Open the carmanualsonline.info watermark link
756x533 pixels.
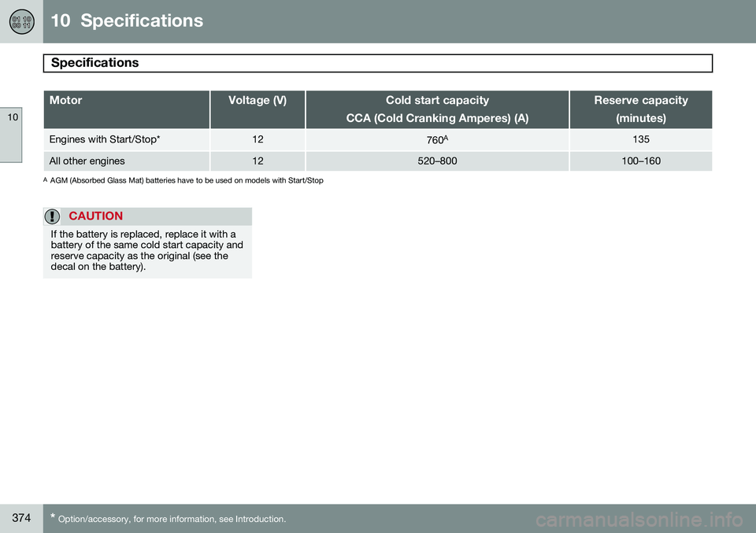[x=639, y=520]
